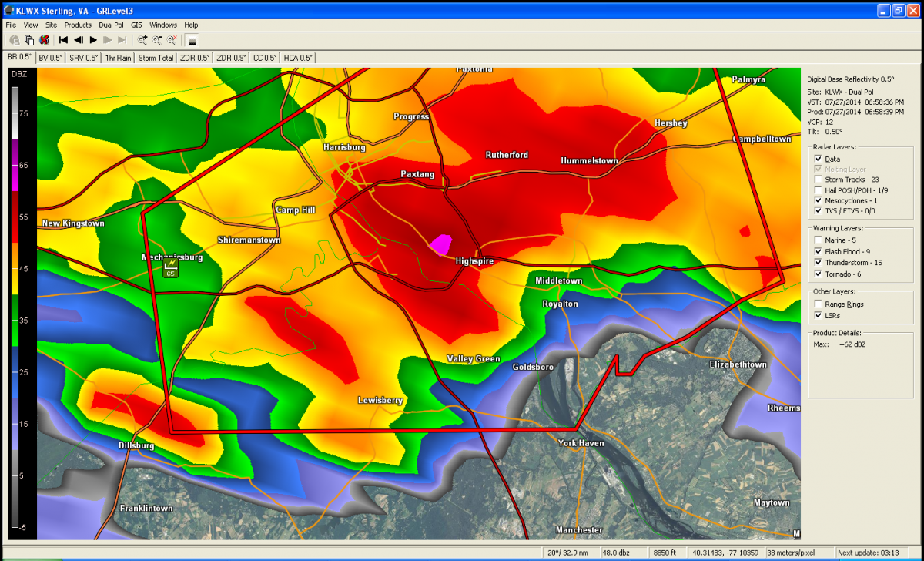Open the Site menu

coord(51,25)
